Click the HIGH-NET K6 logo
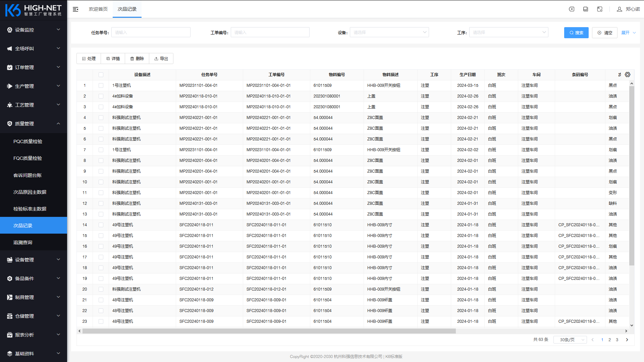This screenshot has height=362, width=644. (34, 10)
